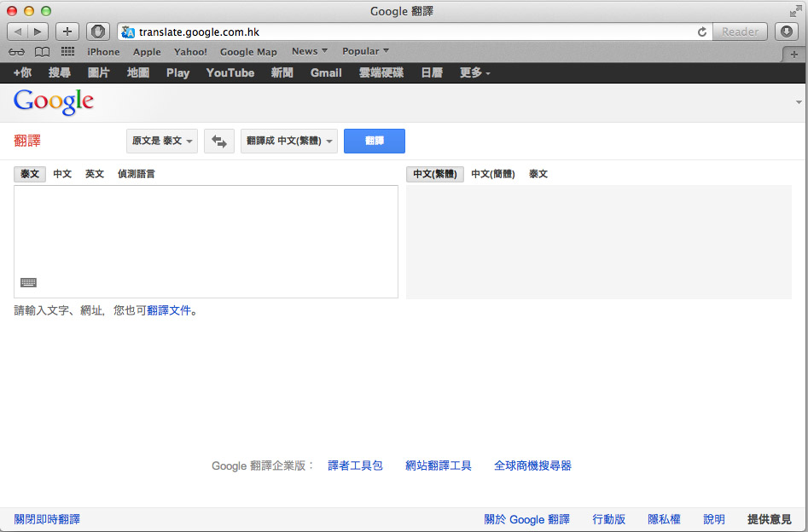Enter full screen with the corner arrows icon
This screenshot has height=532, width=808.
click(796, 11)
